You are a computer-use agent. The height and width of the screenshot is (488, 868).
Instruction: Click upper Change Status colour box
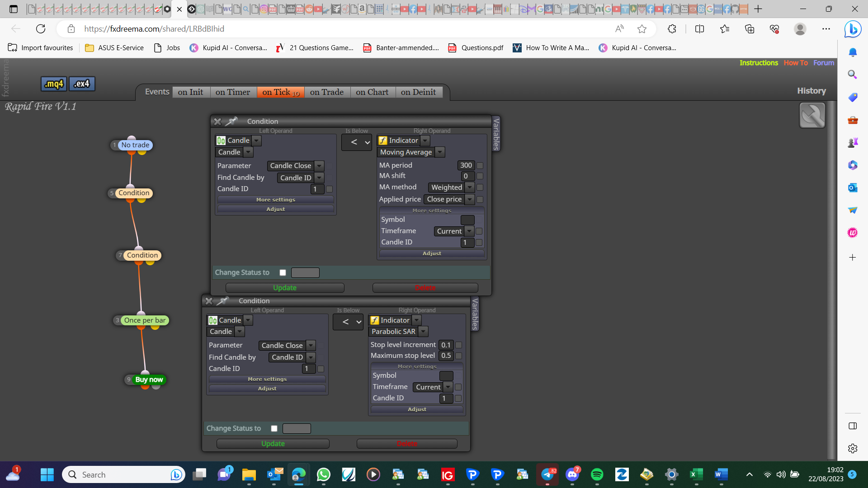(x=305, y=272)
